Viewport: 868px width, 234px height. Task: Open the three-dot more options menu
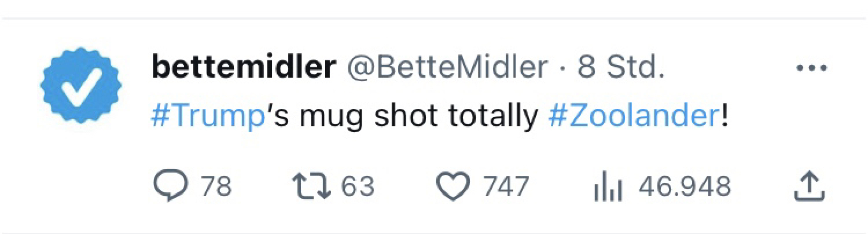point(812,68)
